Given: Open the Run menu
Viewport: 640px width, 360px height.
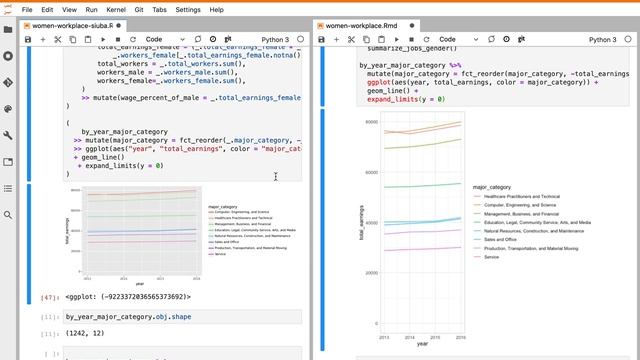Looking at the screenshot, I should (x=91, y=9).
